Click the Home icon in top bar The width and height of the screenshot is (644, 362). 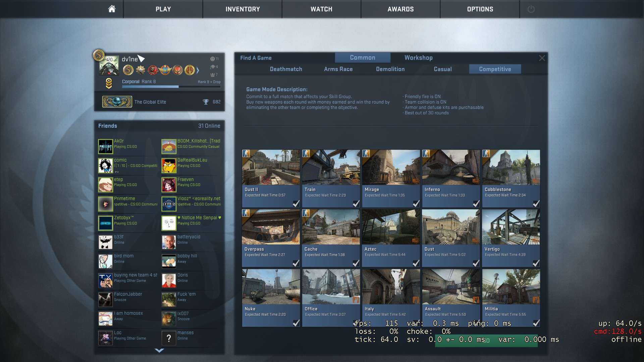pos(112,9)
